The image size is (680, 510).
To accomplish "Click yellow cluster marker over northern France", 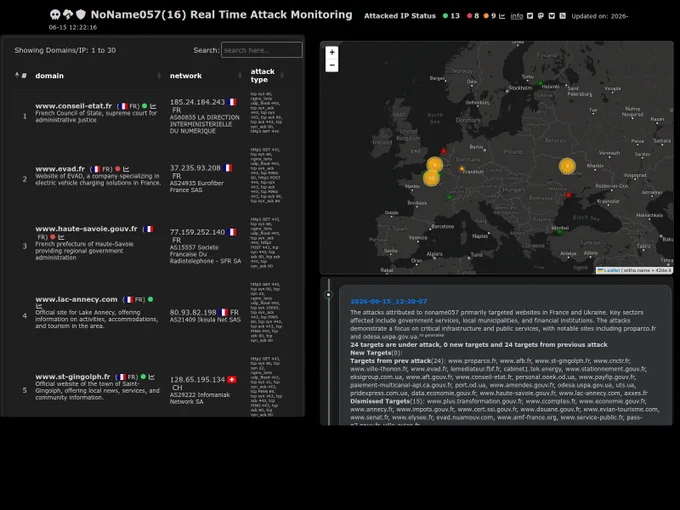I will pyautogui.click(x=431, y=178).
